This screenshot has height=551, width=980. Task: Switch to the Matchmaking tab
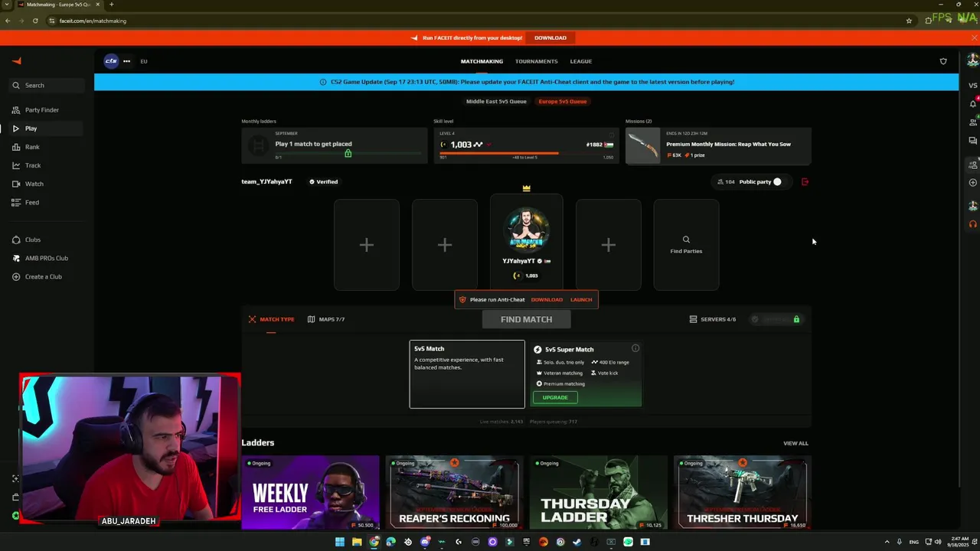point(482,61)
